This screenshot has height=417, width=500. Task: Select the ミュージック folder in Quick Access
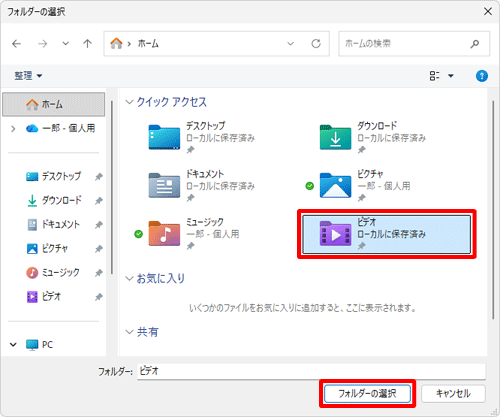pyautogui.click(x=194, y=234)
